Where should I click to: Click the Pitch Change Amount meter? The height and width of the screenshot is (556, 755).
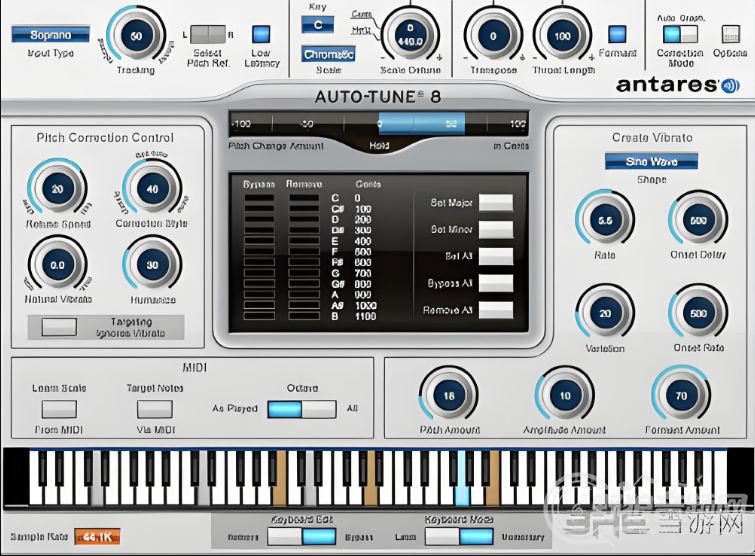[x=378, y=124]
